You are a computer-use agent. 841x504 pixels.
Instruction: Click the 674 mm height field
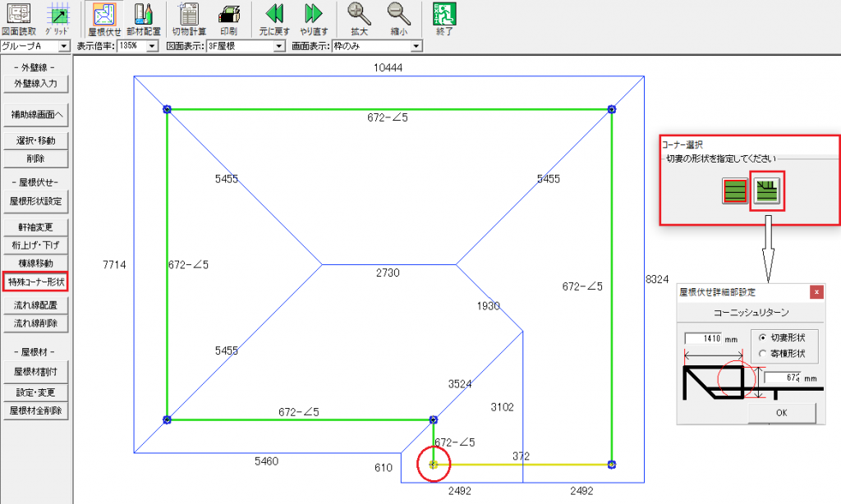click(783, 378)
